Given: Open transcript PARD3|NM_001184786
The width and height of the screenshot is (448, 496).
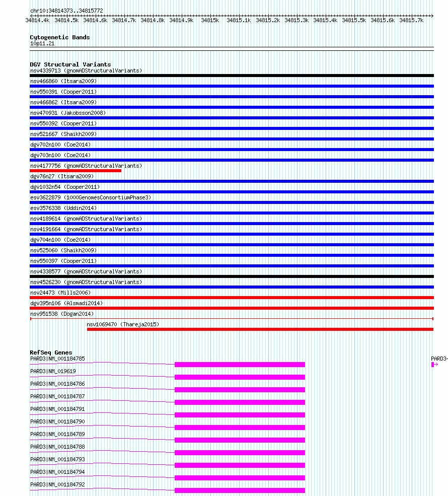Looking at the screenshot, I should (57, 384).
